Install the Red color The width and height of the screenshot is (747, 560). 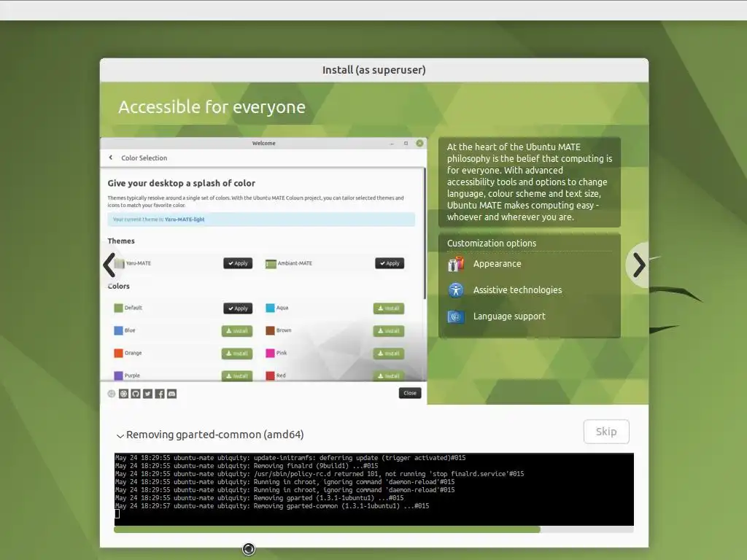(389, 376)
